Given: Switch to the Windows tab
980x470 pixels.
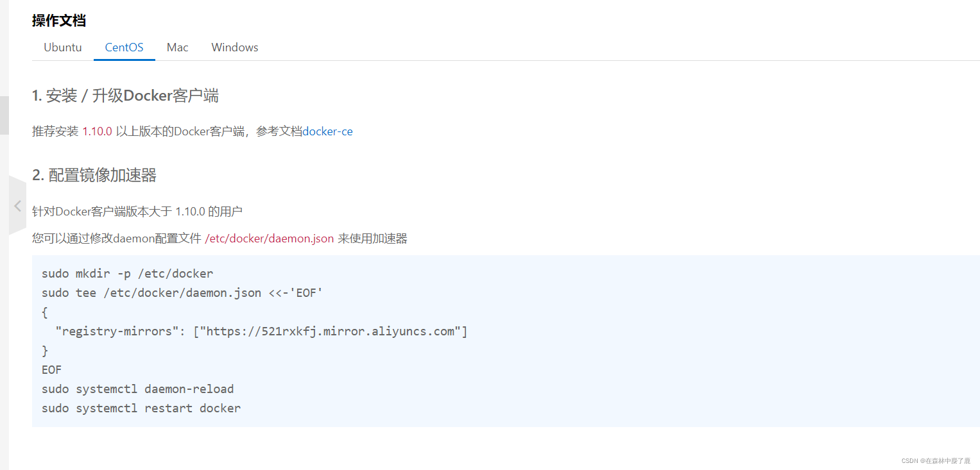Looking at the screenshot, I should (235, 47).
